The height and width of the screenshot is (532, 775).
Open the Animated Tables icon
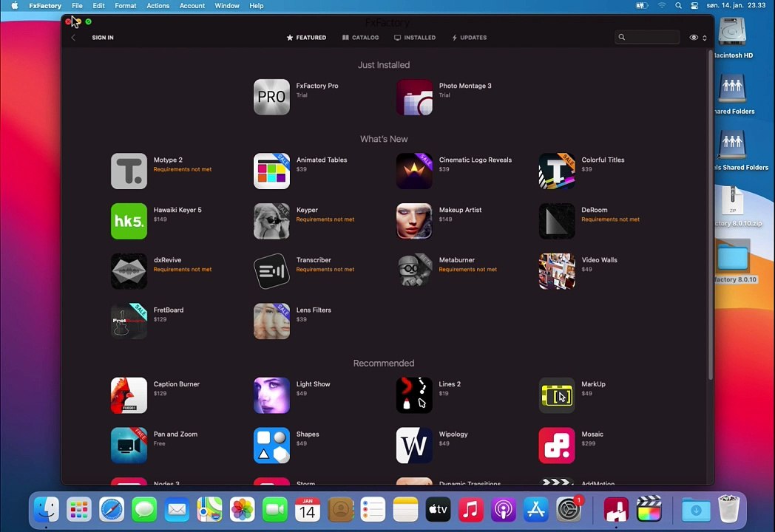click(271, 171)
